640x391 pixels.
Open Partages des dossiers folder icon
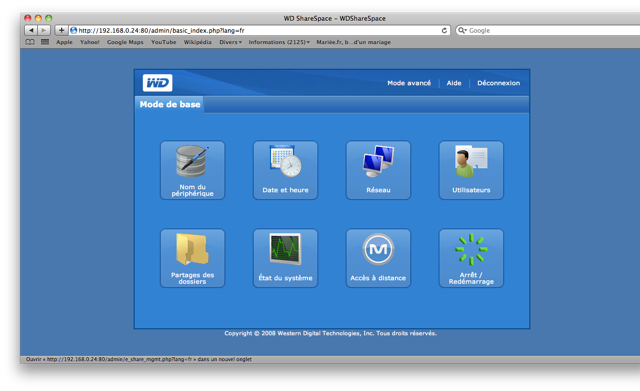click(192, 258)
